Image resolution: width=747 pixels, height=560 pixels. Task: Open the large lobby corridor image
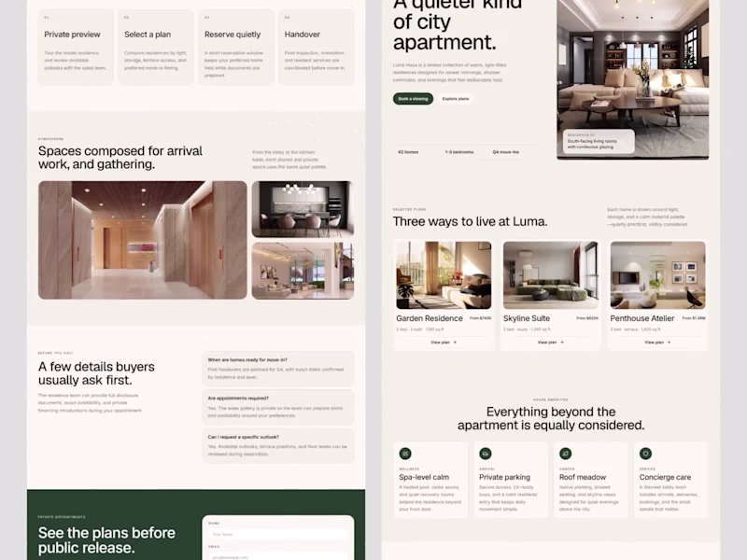143,240
